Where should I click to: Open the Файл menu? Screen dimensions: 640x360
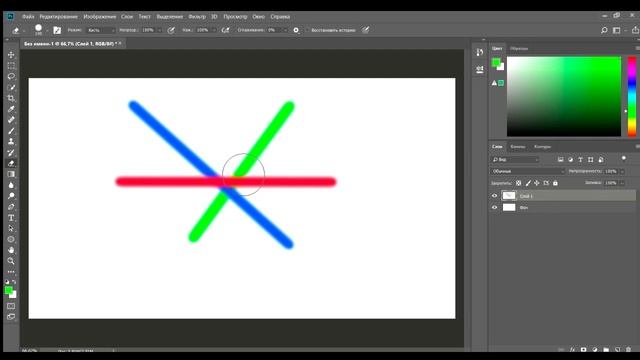pos(28,17)
